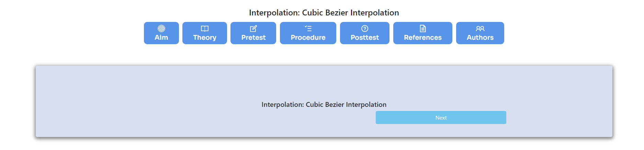Click the Next button in the panel
The width and height of the screenshot is (644, 150).
441,117
